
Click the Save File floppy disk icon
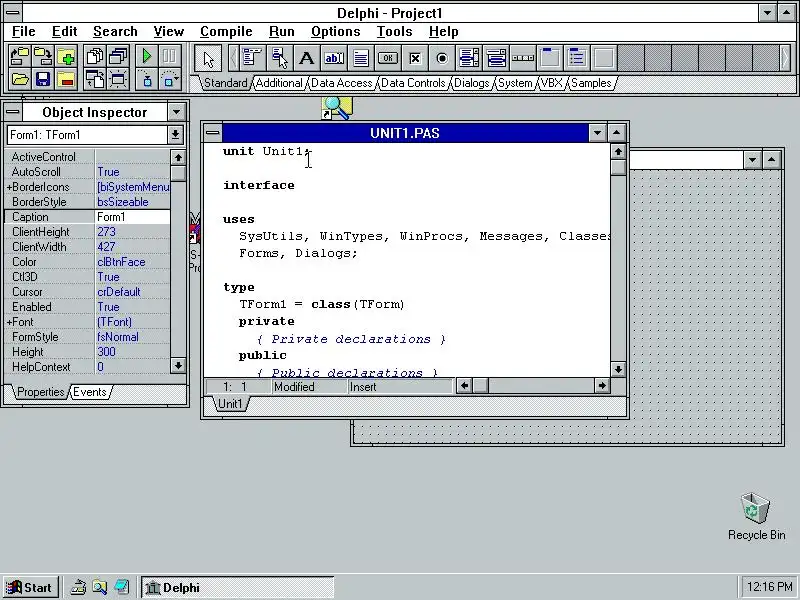(43, 80)
